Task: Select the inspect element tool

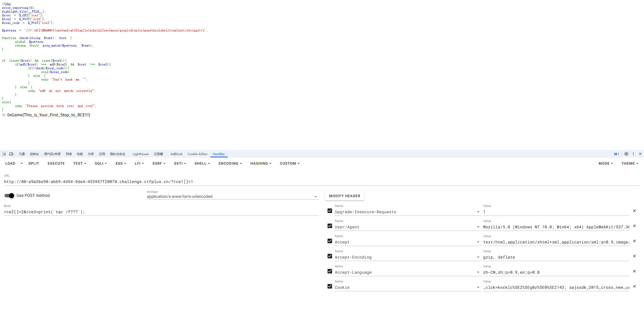Action: tap(4, 154)
